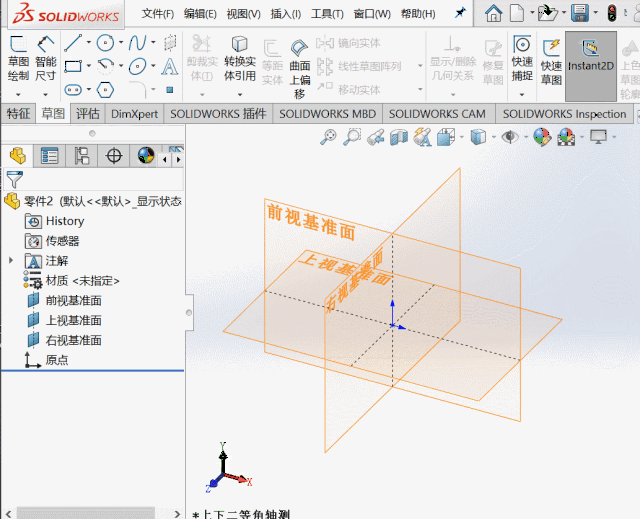Switch to the 评估 Evaluate tab
This screenshot has width=640, height=519.
click(x=88, y=113)
